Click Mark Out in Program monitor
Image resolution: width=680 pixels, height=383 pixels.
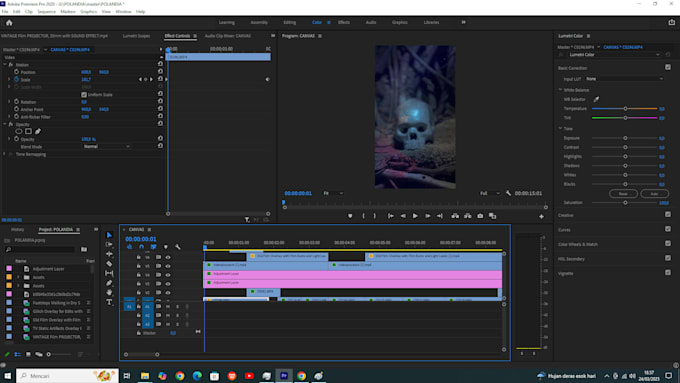click(375, 216)
